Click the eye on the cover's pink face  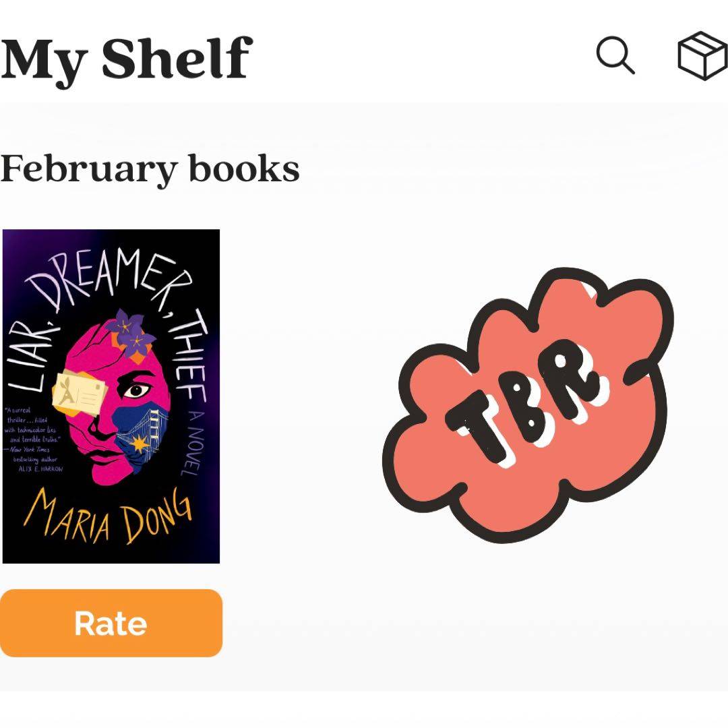pos(138,390)
